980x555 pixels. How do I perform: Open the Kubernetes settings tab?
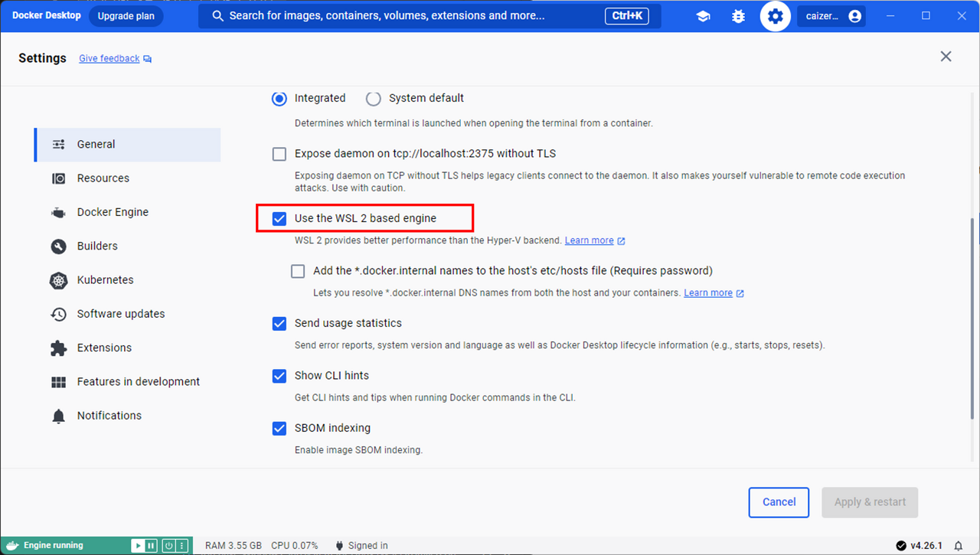(x=127, y=280)
